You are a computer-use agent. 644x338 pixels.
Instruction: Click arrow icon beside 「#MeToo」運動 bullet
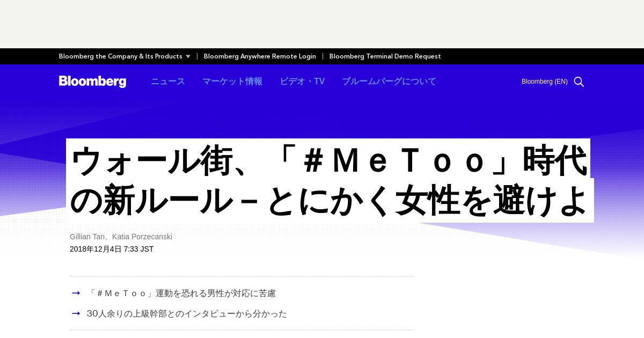pyautogui.click(x=76, y=293)
